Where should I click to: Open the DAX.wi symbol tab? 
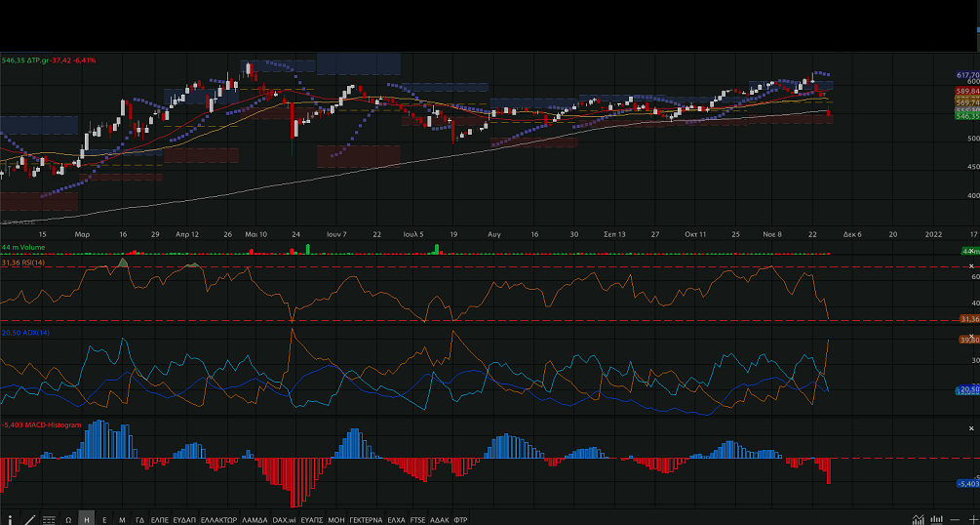coord(286,519)
